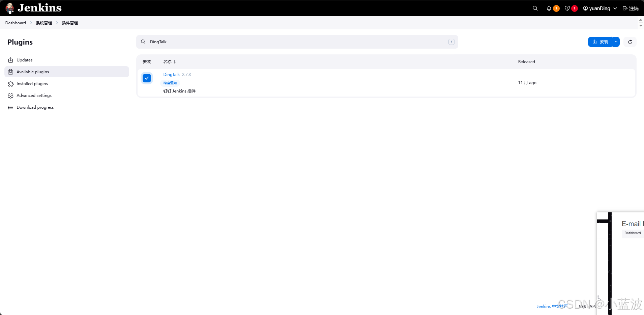Viewport: 644px width, 315px height.
Task: Click the 安装 column header
Action: [147, 62]
